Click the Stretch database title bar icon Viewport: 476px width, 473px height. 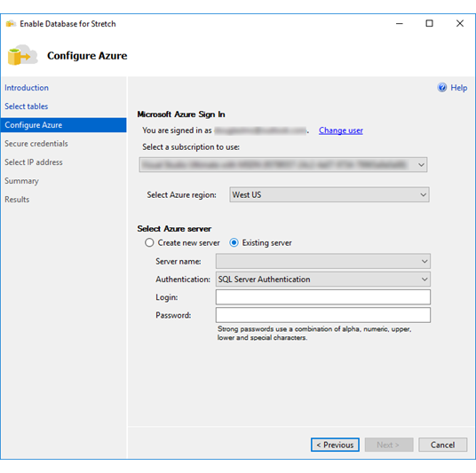click(x=11, y=24)
